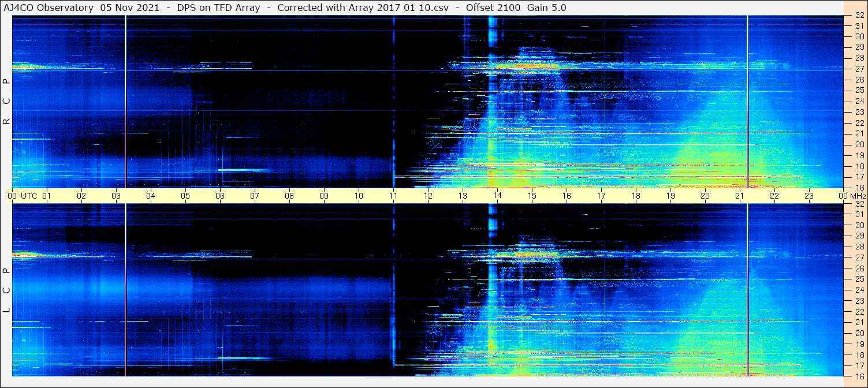Viewport: 868px width, 388px height.
Task: Click the 03 hour label on the time axis
Action: [116, 196]
